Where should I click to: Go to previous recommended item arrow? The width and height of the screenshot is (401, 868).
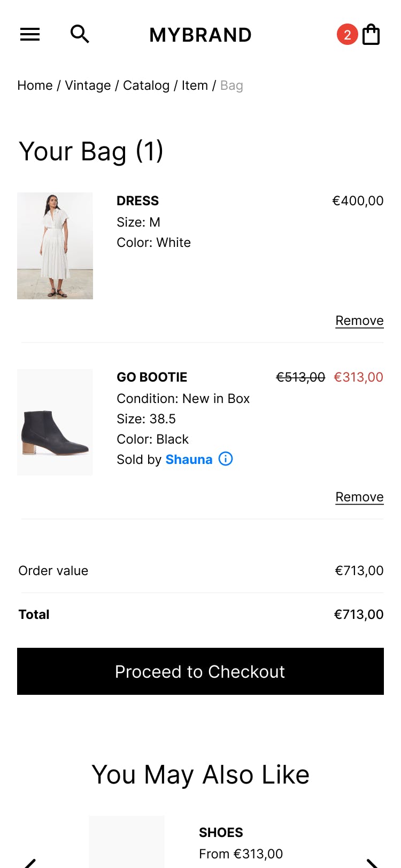pos(30,862)
